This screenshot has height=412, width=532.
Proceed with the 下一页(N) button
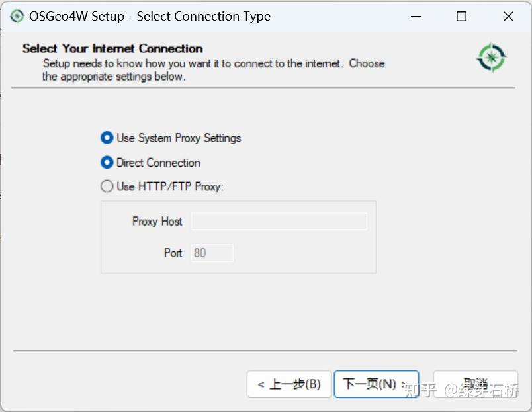pyautogui.click(x=377, y=384)
